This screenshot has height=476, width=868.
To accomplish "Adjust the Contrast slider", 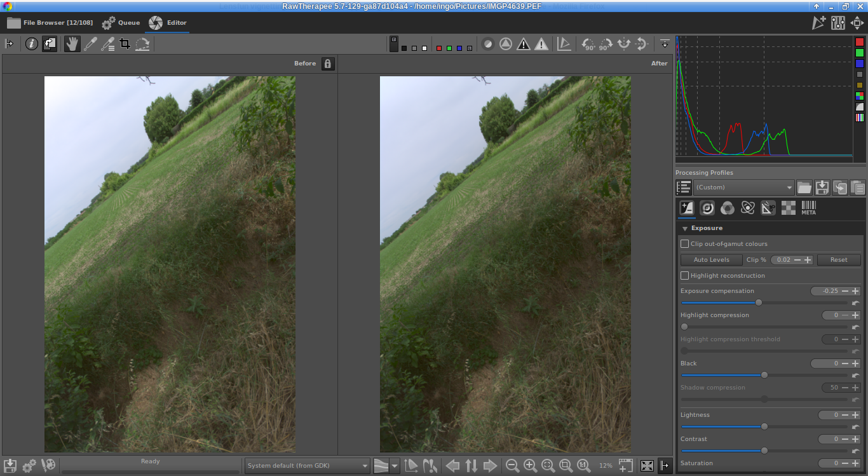I will pyautogui.click(x=764, y=451).
